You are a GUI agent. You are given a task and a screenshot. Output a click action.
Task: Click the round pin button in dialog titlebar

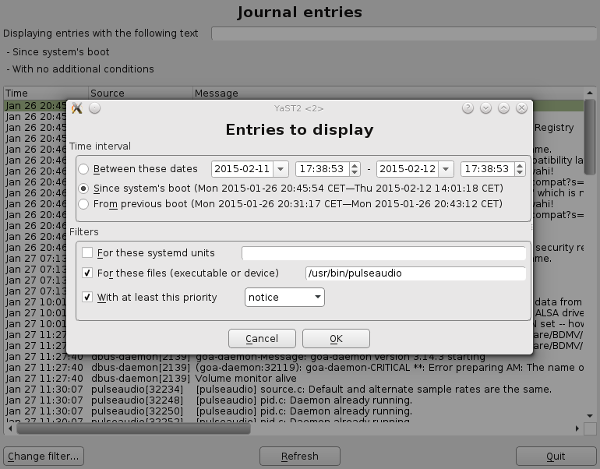94,107
